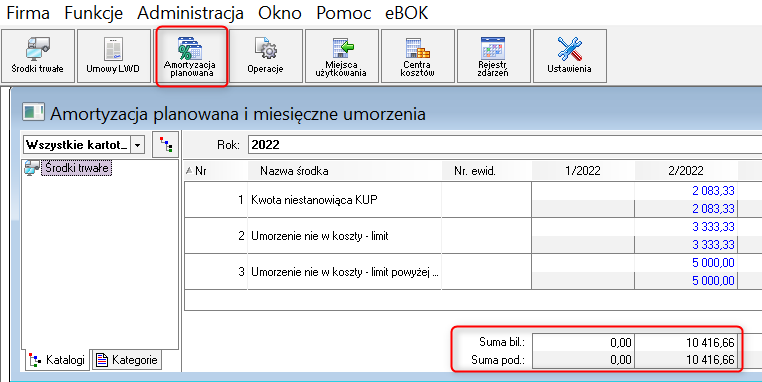Open the Operacje toolbar button
This screenshot has height=382, width=762.
[x=265, y=56]
